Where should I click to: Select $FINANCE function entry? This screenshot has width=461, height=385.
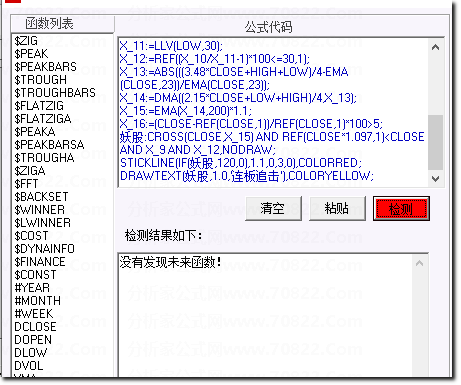click(40, 262)
